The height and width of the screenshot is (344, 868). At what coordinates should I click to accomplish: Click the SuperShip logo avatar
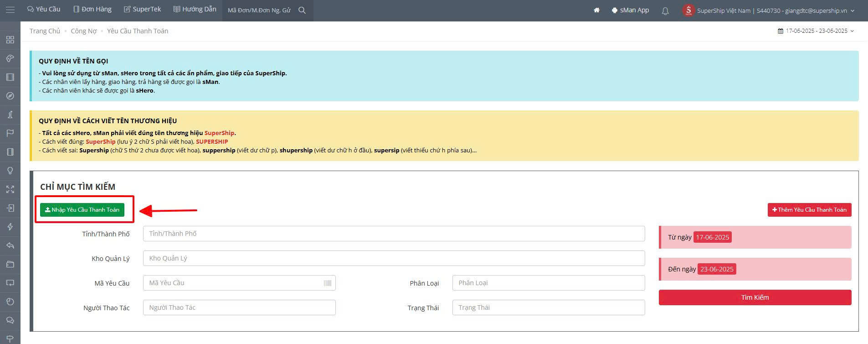click(688, 10)
